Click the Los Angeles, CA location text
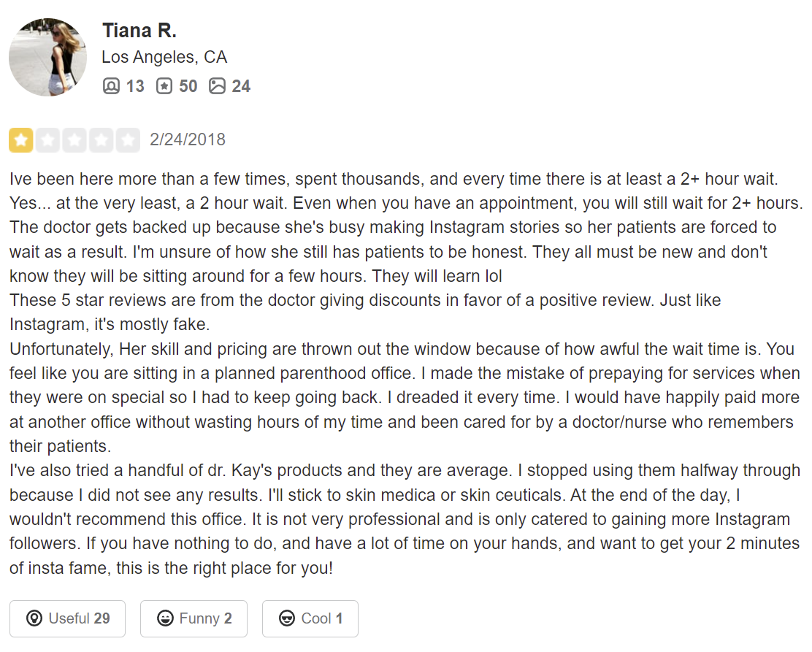 pyautogui.click(x=164, y=57)
